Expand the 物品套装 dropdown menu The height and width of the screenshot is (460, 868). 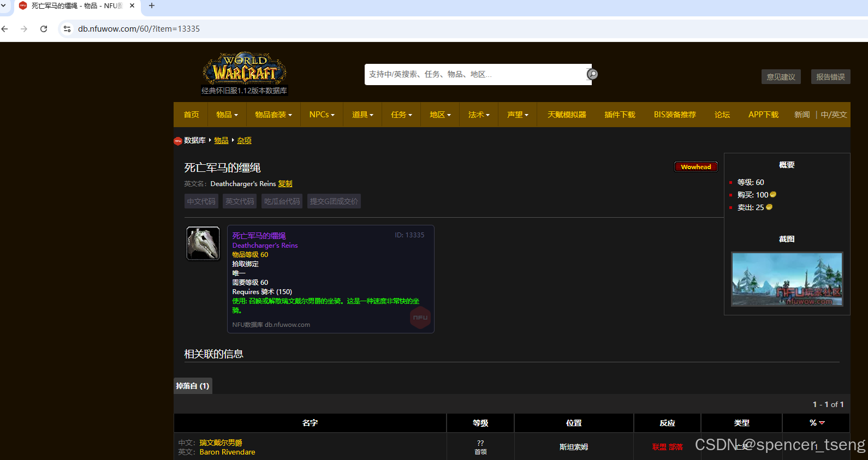tap(274, 115)
